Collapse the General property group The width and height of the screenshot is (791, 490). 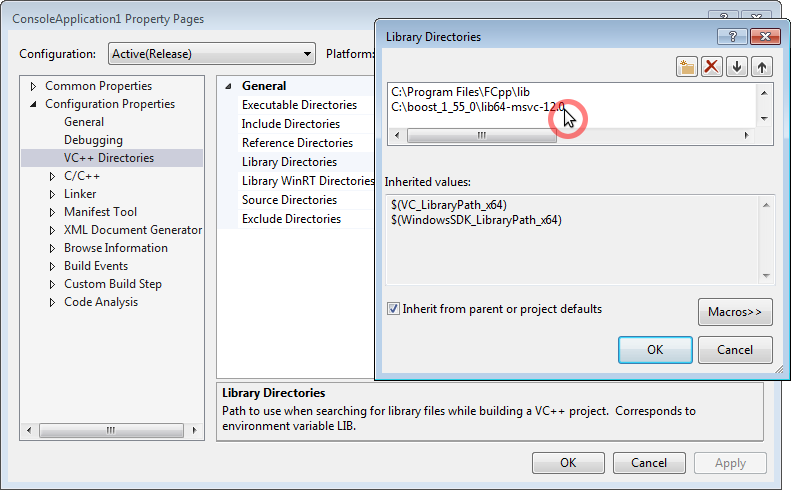[229, 86]
